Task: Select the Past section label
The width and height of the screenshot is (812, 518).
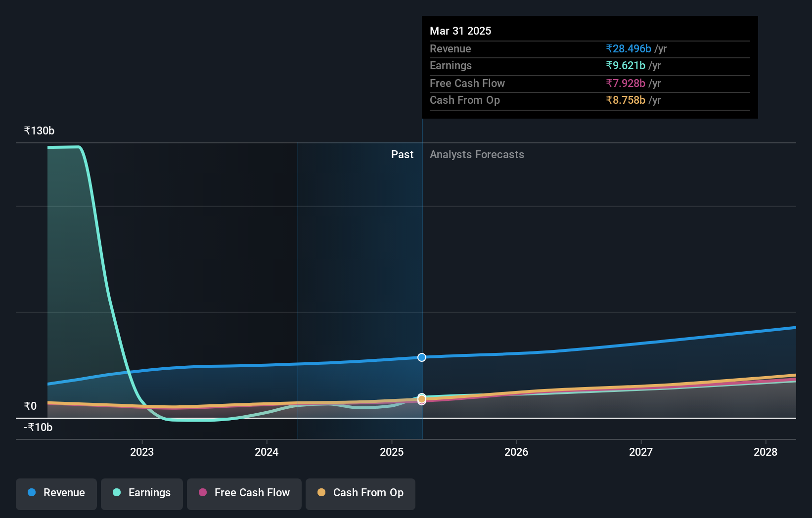Action: click(402, 154)
